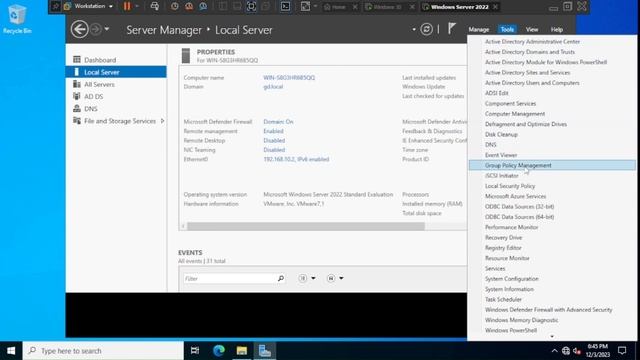Click the NIC Teaming Disabled link
The image size is (640, 360).
(x=274, y=150)
